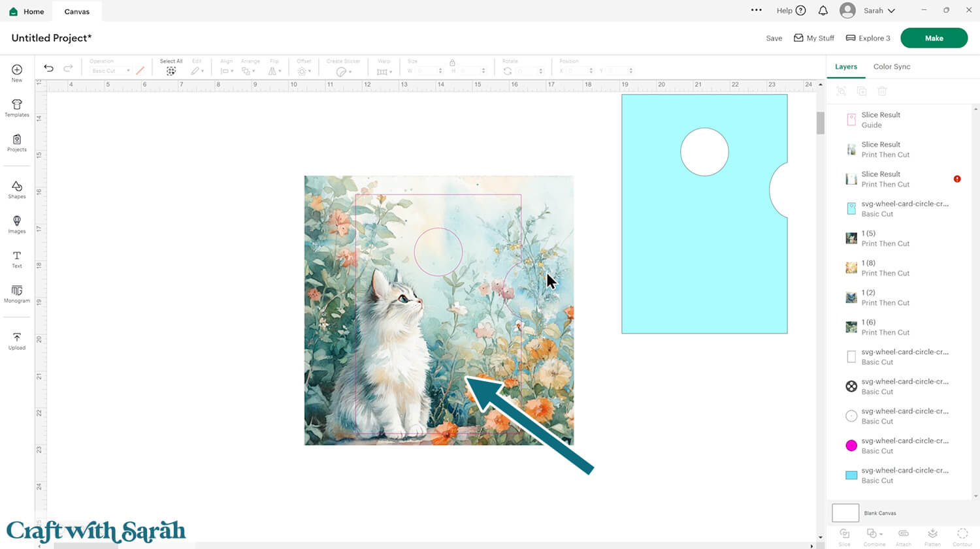980x549 pixels.
Task: Click the Undo arrow
Action: click(x=48, y=68)
